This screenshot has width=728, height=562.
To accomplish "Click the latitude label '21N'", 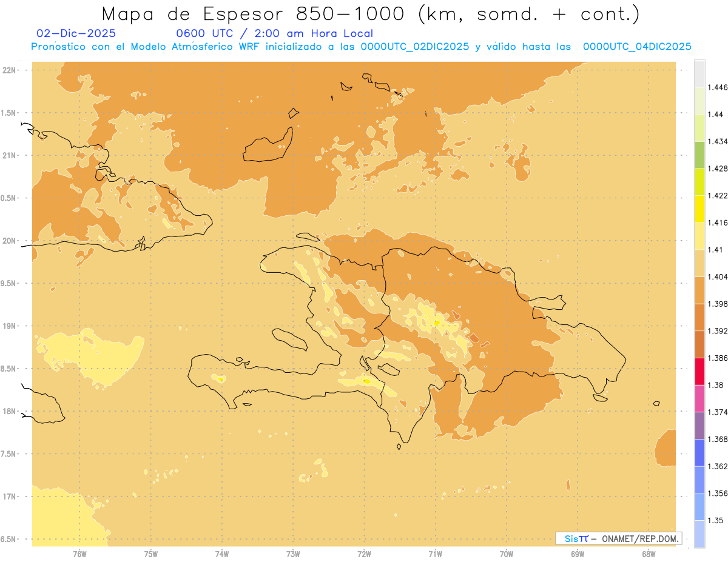I will pyautogui.click(x=10, y=155).
